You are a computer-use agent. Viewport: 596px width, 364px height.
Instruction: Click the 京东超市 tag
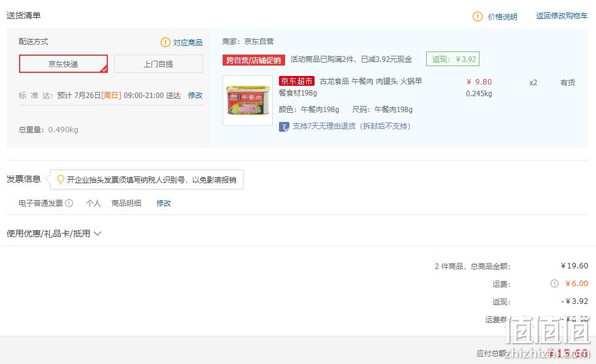[x=297, y=81]
